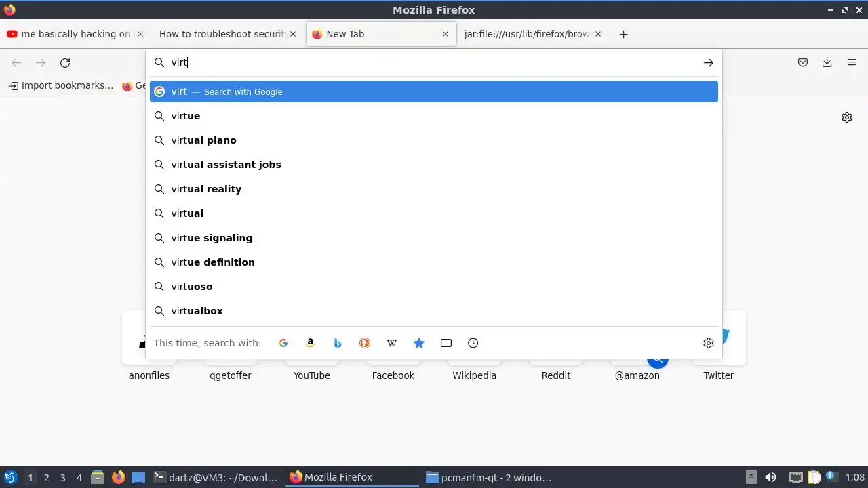This screenshot has height=488, width=868.
Task: Switch to workspace 2
Action: pyautogui.click(x=47, y=478)
